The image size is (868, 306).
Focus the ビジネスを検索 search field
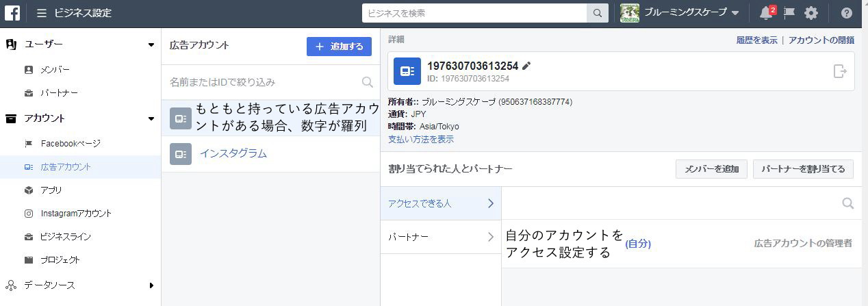pyautogui.click(x=474, y=13)
